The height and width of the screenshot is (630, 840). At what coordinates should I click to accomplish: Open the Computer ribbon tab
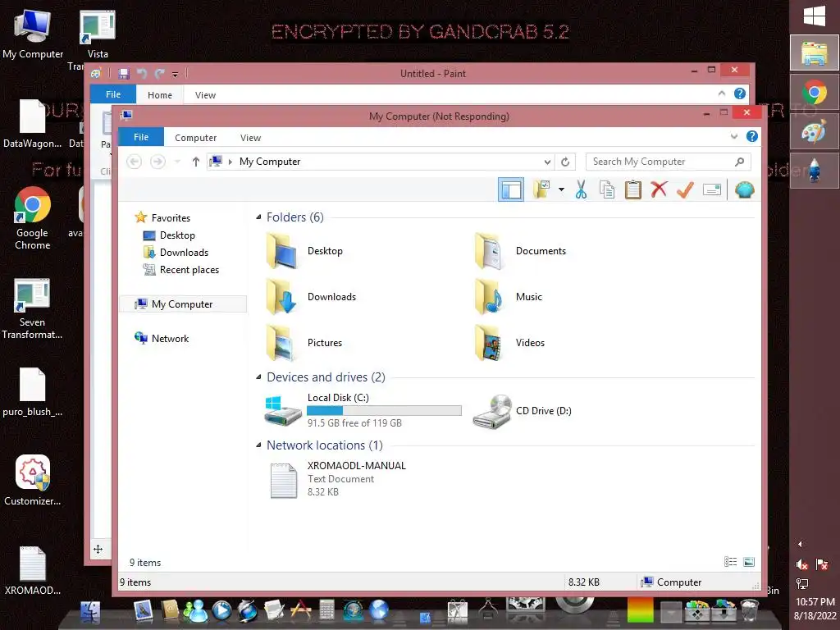[x=195, y=138]
